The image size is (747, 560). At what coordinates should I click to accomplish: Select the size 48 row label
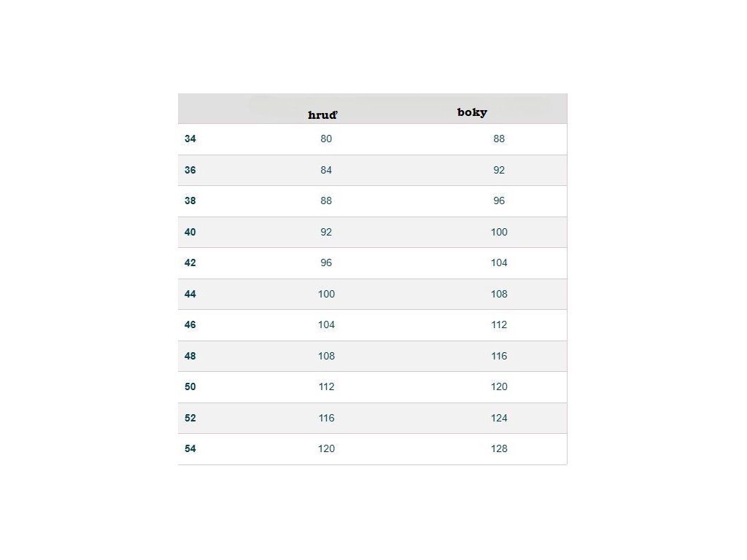coord(190,356)
